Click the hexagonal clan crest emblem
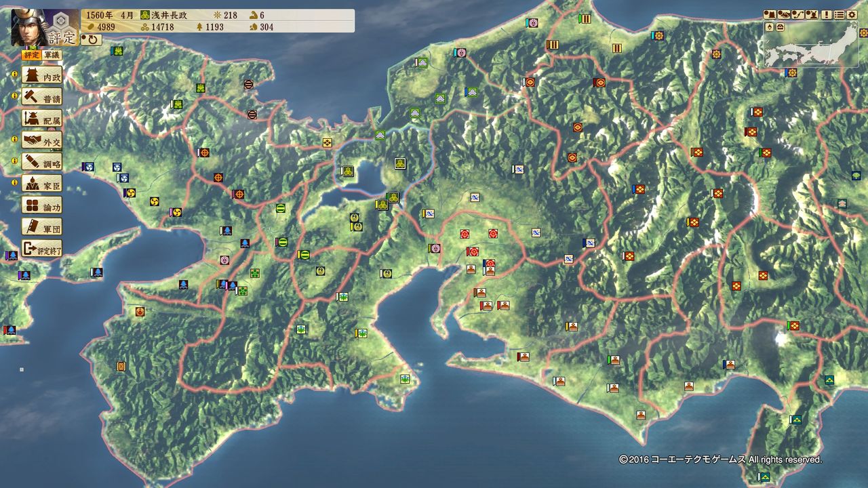 [x=60, y=20]
